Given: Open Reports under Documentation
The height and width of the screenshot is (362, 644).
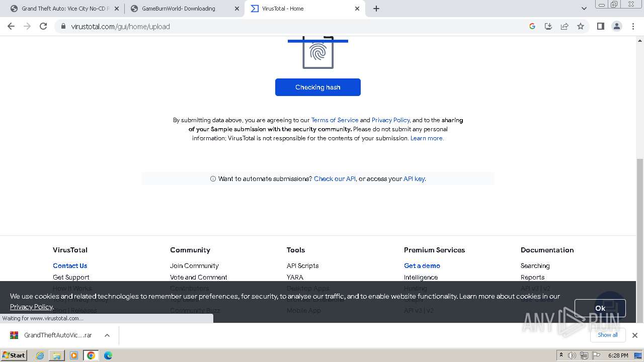Looking at the screenshot, I should [533, 277].
